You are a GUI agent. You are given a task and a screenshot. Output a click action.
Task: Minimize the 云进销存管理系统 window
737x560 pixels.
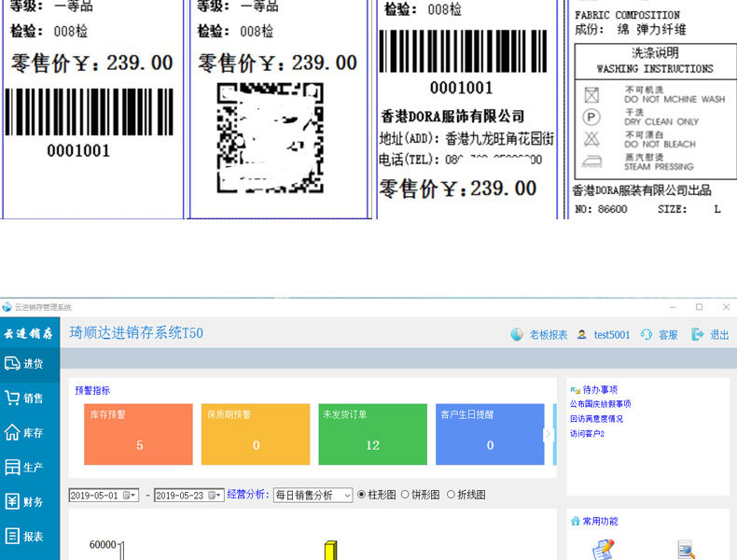(673, 307)
